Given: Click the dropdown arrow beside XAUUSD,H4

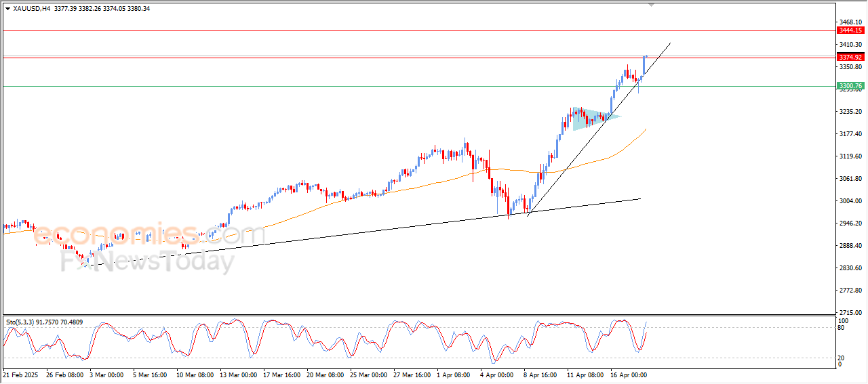Looking at the screenshot, I should [7, 9].
